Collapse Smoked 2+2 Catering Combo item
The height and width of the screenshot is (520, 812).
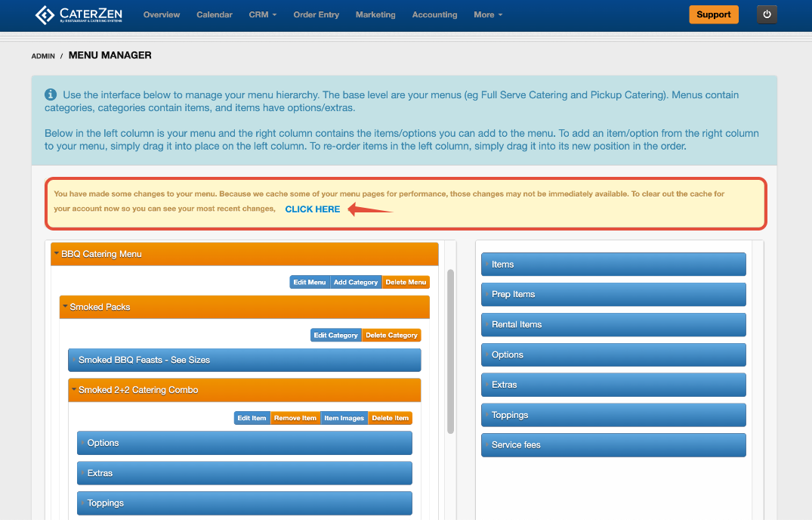pos(245,390)
